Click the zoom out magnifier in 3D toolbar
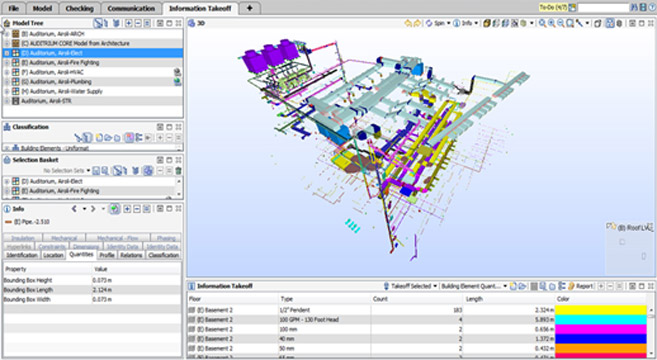This screenshot has height=360, width=657. pos(561,23)
